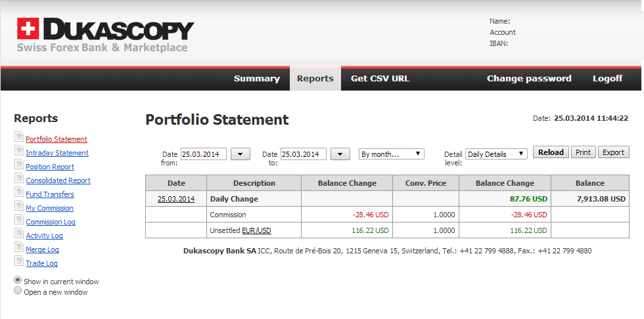Click the EUR/USD link in Unsettled row

point(256,230)
